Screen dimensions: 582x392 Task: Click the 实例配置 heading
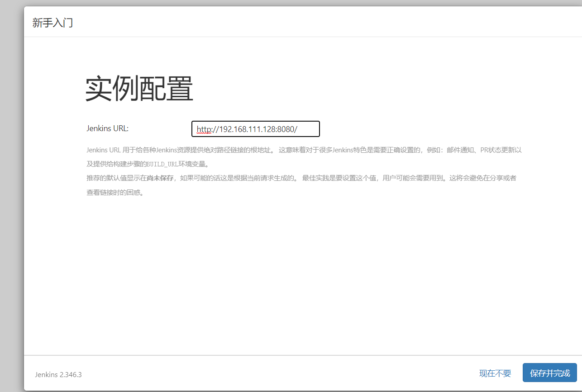(x=139, y=89)
